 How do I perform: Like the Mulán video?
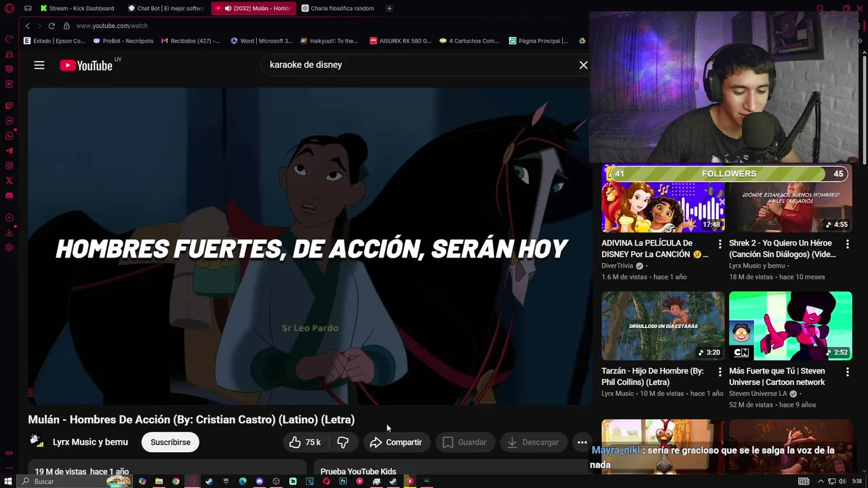click(305, 442)
